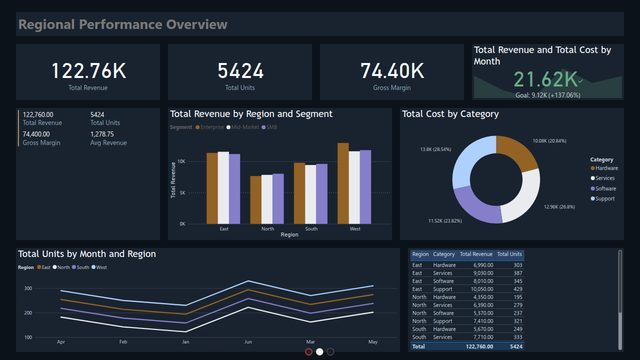Click the Mid-Market legend marker
Image resolution: width=640 pixels, height=360 pixels.
coord(229,127)
